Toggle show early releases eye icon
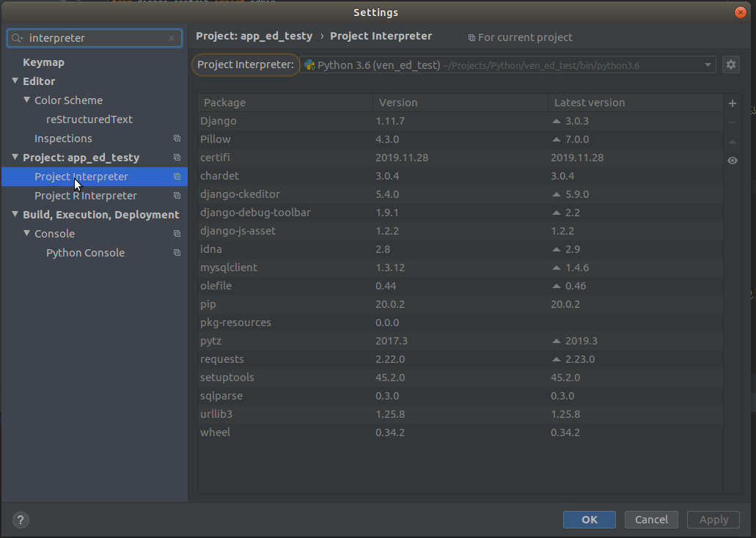The width and height of the screenshot is (756, 538). coord(733,161)
